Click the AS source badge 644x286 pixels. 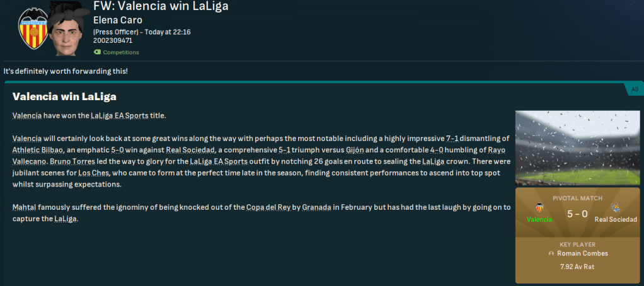point(634,90)
